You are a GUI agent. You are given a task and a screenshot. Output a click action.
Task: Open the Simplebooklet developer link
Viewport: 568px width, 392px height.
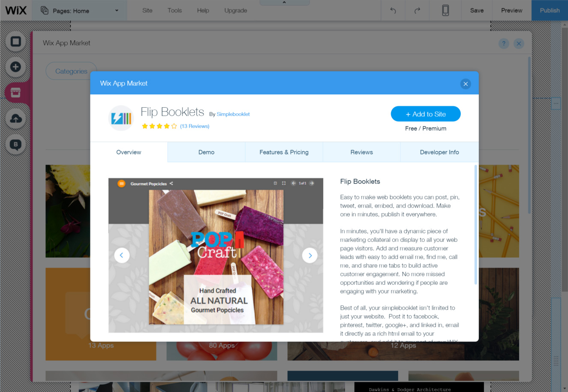233,114
